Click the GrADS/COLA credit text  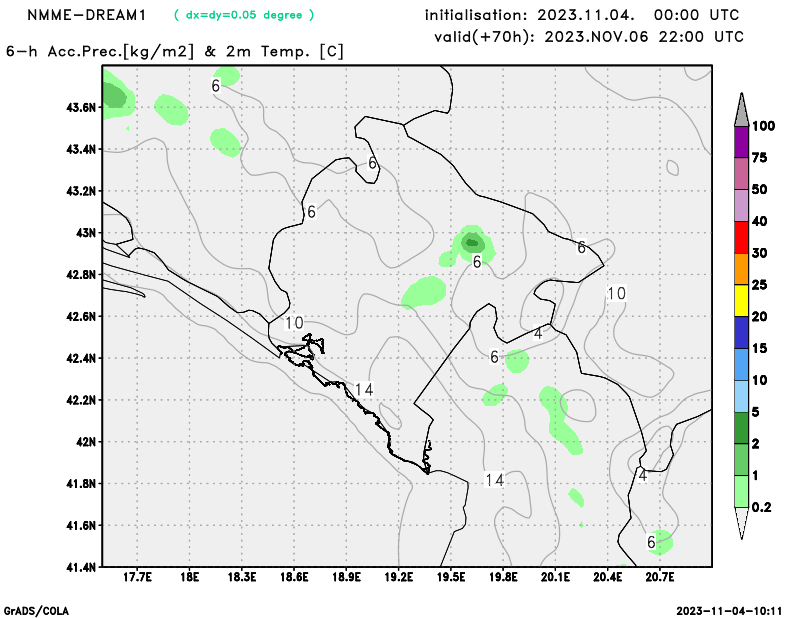[x=36, y=611]
